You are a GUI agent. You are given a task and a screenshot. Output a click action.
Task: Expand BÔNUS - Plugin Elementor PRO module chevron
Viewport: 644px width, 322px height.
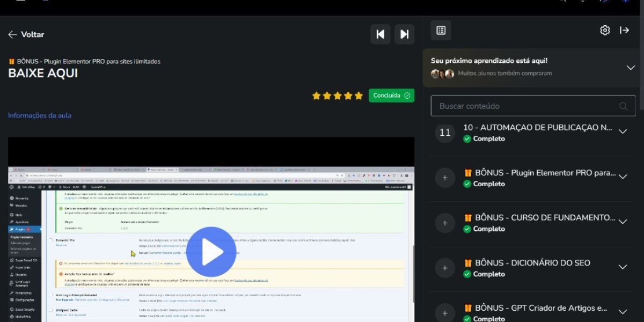[x=623, y=177]
